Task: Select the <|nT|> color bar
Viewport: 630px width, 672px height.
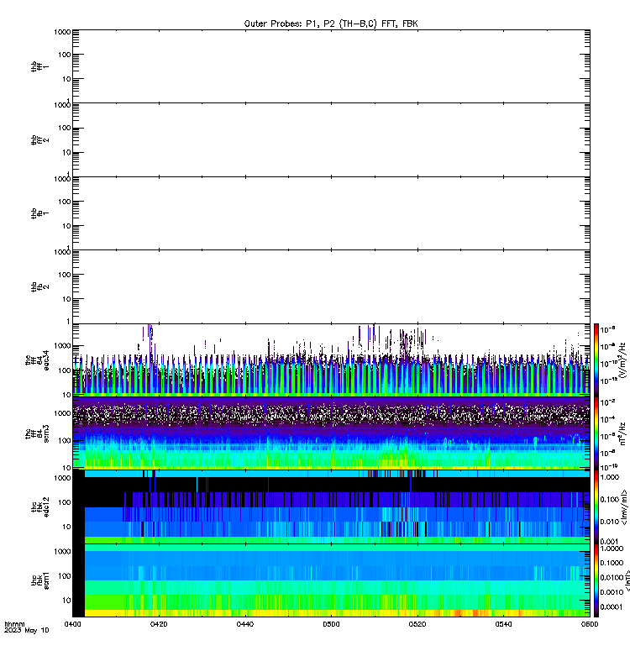Action: tap(596, 580)
